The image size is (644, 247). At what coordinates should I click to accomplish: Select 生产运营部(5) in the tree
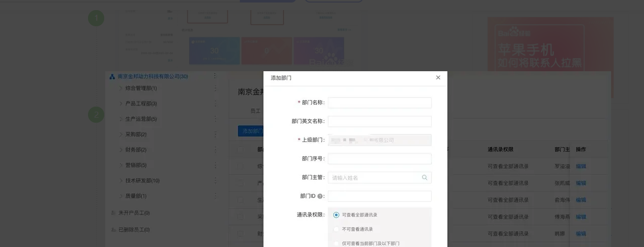pos(141,119)
